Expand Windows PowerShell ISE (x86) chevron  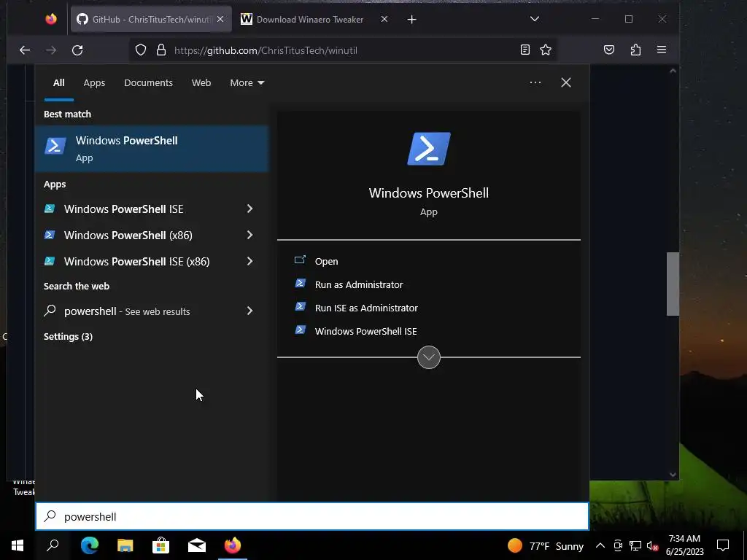coord(249,261)
